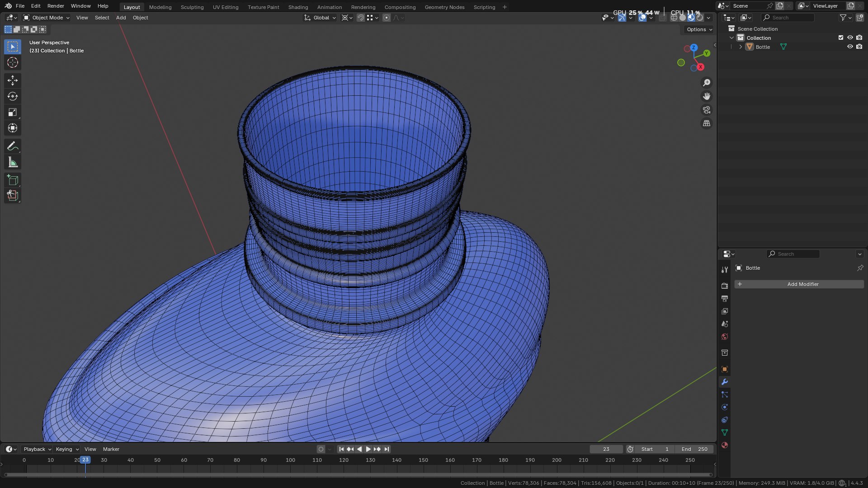This screenshot has height=488, width=868.
Task: Open the Object properties tab
Action: pyautogui.click(x=725, y=369)
